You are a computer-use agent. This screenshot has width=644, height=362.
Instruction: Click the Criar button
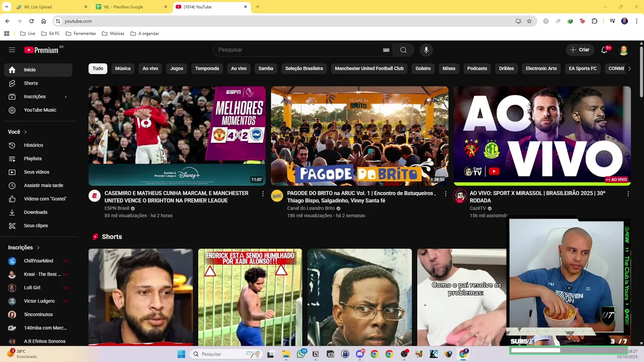click(x=579, y=50)
